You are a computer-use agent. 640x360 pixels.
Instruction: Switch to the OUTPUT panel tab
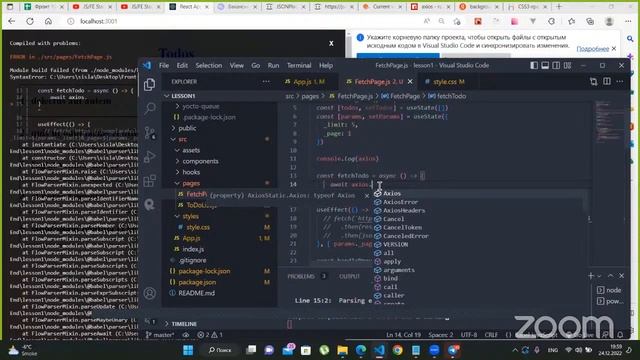pyautogui.click(x=349, y=276)
